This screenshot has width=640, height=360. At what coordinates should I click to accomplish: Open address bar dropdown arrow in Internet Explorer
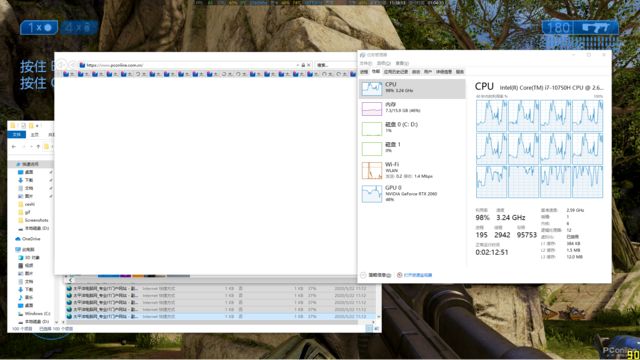[298, 65]
